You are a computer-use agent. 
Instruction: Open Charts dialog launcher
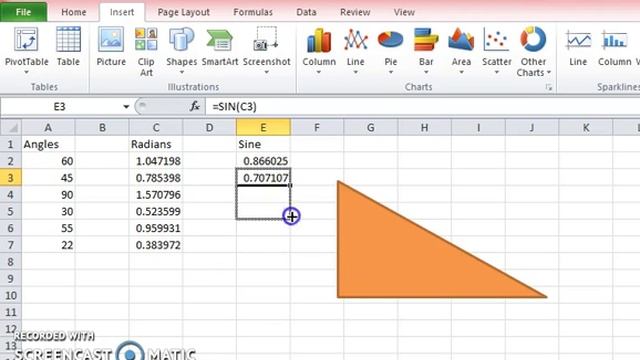549,87
